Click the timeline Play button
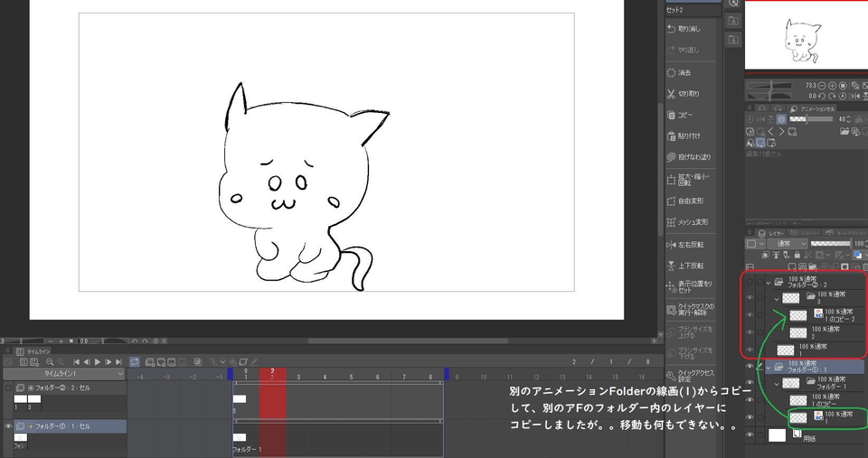 (98, 361)
